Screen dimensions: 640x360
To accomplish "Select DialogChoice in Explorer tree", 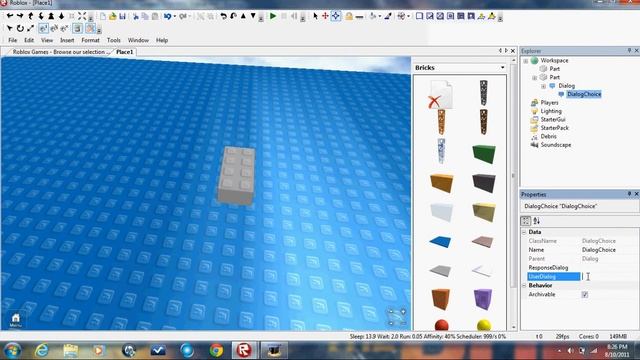I will (584, 94).
